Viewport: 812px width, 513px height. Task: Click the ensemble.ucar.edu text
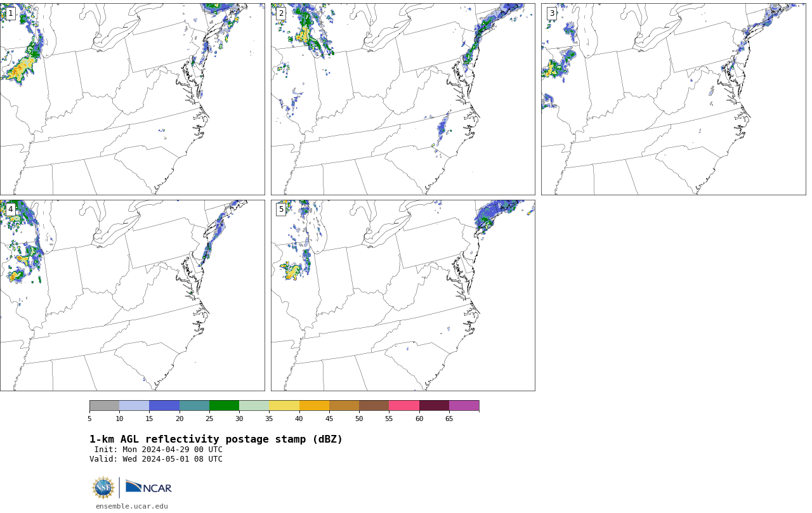point(132,506)
